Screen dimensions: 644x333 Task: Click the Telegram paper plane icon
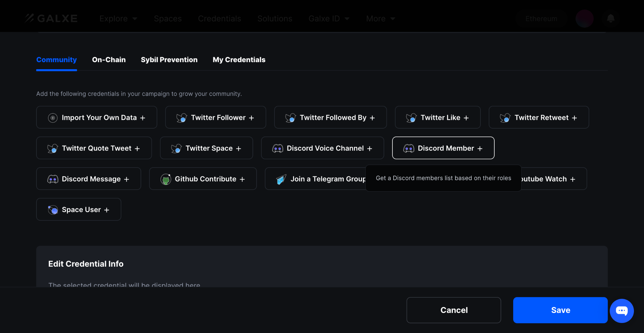pyautogui.click(x=281, y=179)
